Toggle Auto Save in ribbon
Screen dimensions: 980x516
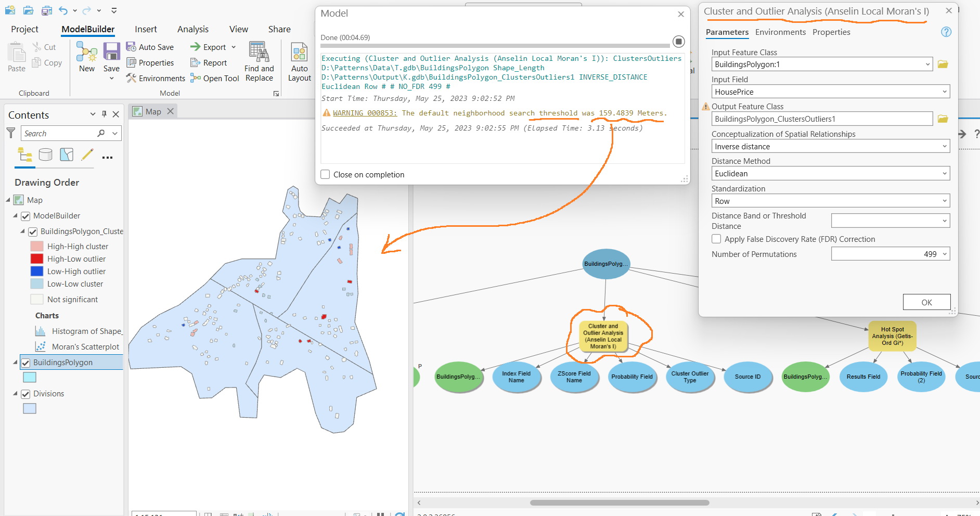pos(150,47)
